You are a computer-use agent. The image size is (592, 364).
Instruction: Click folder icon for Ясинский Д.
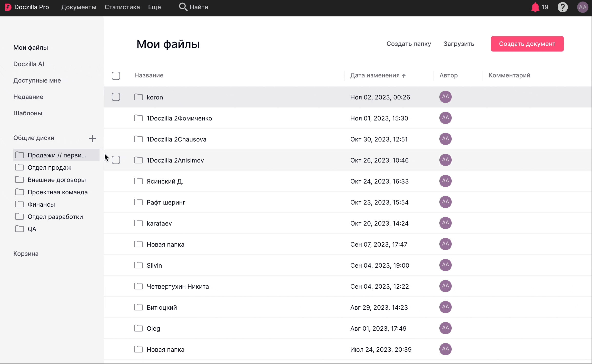point(139,181)
